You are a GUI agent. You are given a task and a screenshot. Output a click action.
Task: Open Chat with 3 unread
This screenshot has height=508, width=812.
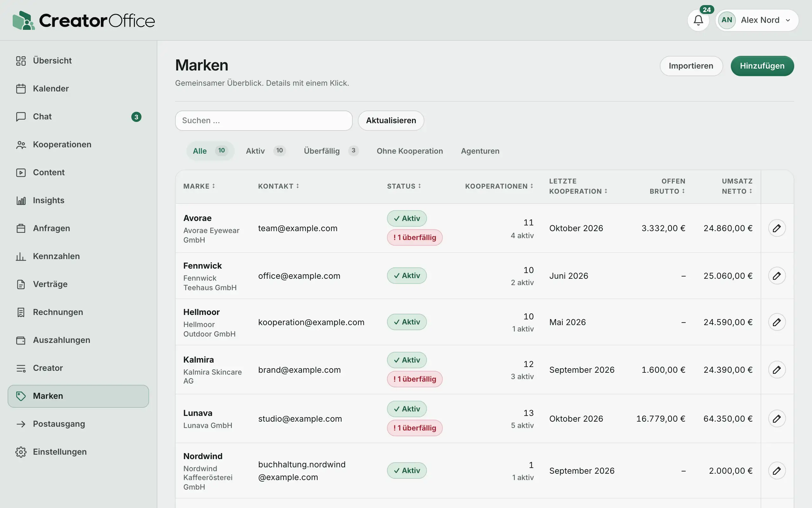78,117
